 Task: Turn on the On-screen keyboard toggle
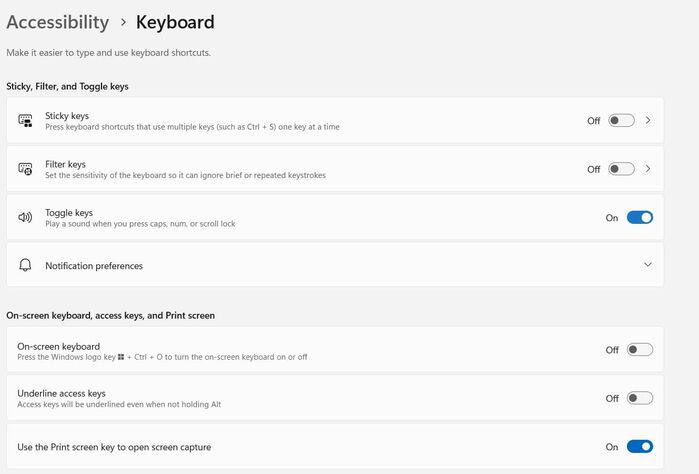pyautogui.click(x=639, y=350)
